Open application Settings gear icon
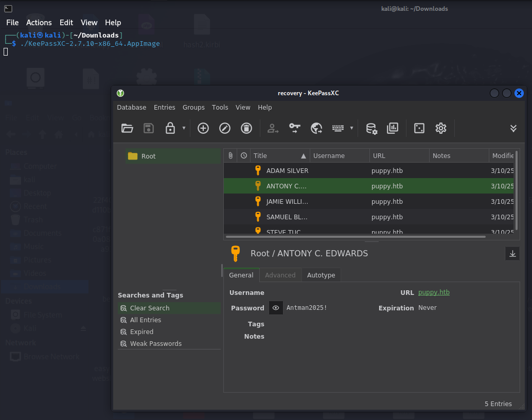Screen dimensions: 532x420 click(441, 128)
